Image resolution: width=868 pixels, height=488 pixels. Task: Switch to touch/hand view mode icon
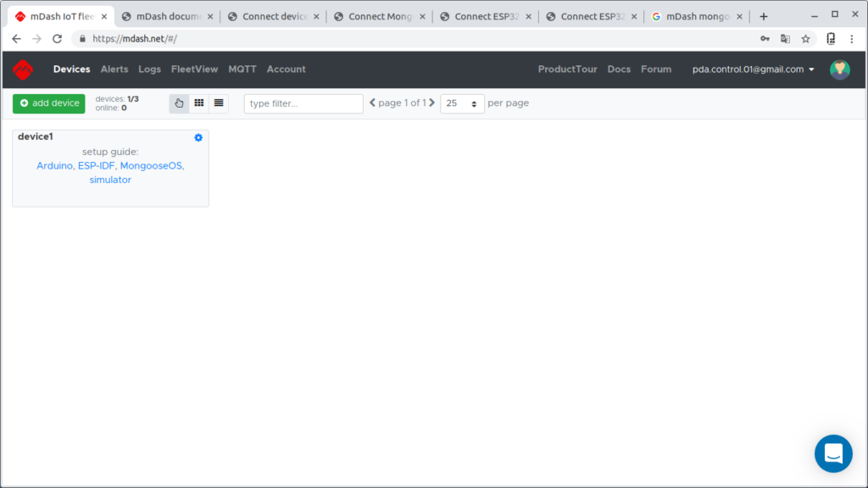tap(179, 103)
